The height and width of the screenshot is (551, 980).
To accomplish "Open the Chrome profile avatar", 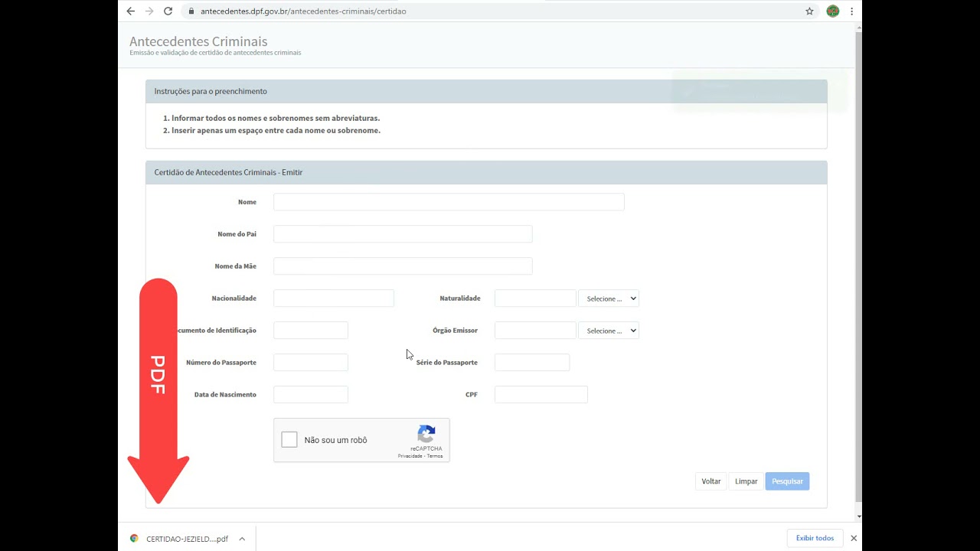I will (x=833, y=11).
